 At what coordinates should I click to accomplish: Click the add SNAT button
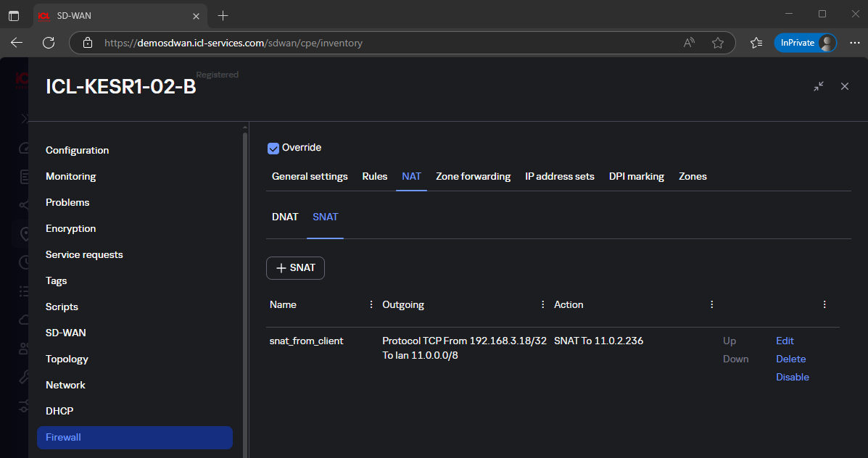coord(295,267)
